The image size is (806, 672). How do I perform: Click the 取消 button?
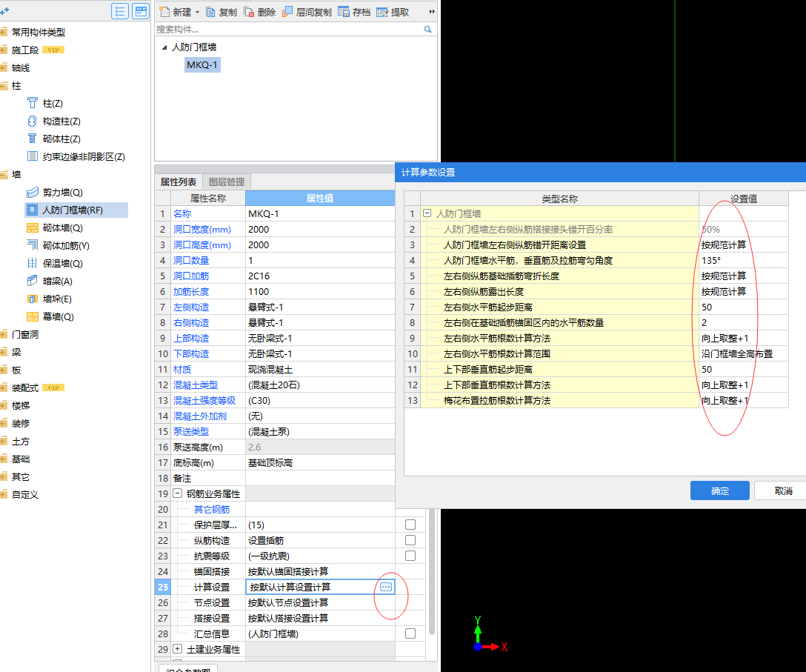783,490
